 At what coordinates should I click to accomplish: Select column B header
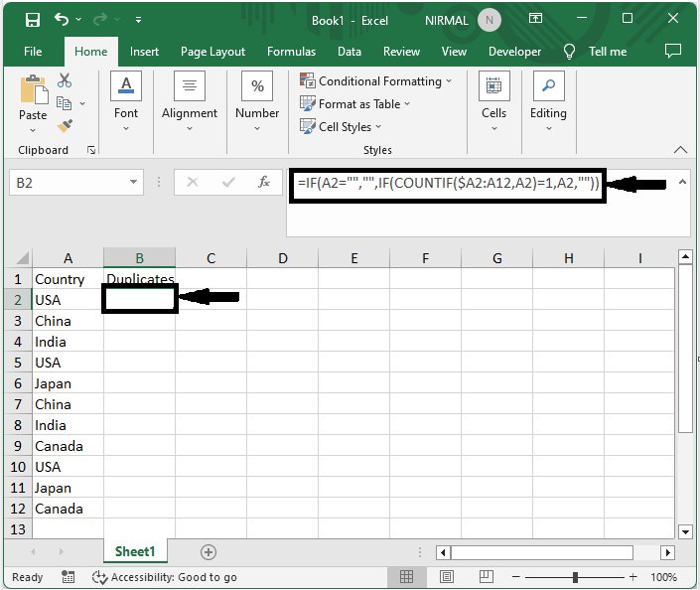pos(139,258)
